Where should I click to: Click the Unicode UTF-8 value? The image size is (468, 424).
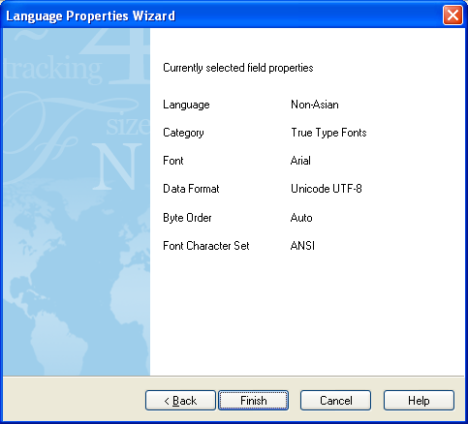click(326, 189)
